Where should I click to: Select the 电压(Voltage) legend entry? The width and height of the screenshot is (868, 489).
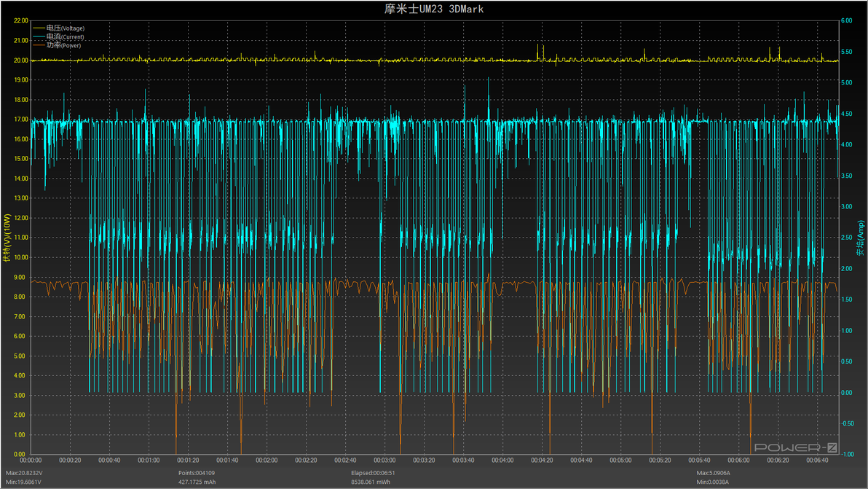pyautogui.click(x=59, y=28)
